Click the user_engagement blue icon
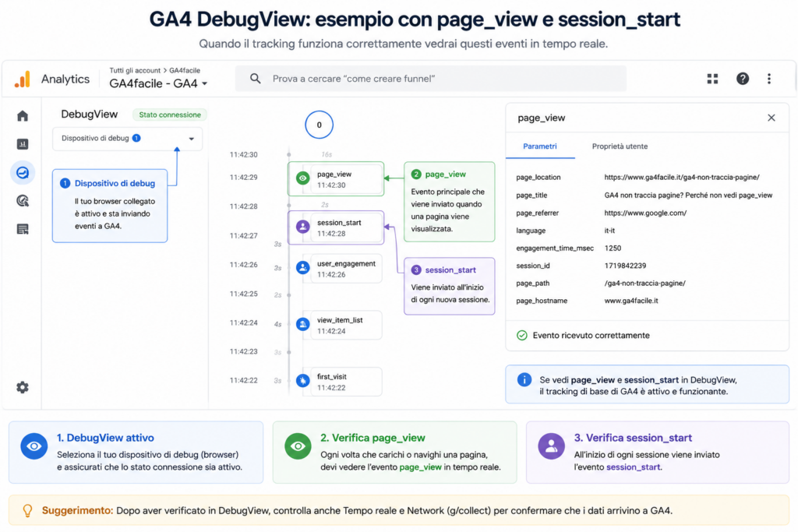Image resolution: width=798 pixels, height=532 pixels. click(303, 267)
